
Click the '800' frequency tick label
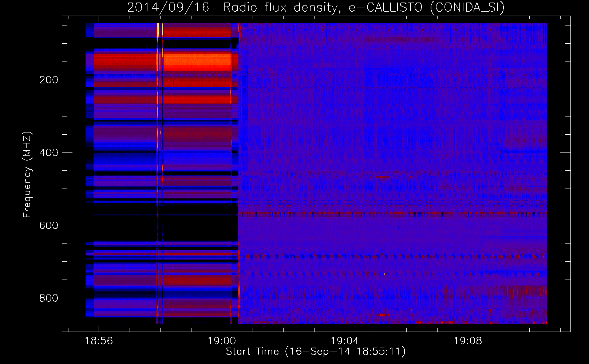pyautogui.click(x=48, y=298)
